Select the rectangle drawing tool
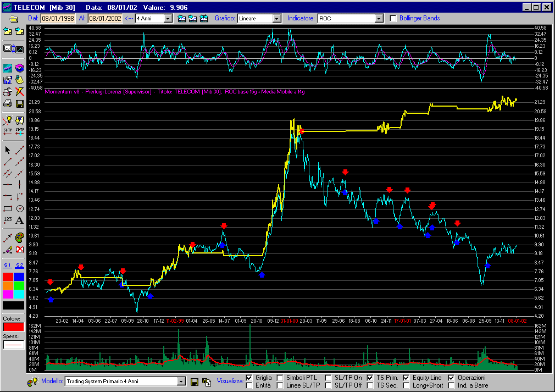 (x=8, y=208)
